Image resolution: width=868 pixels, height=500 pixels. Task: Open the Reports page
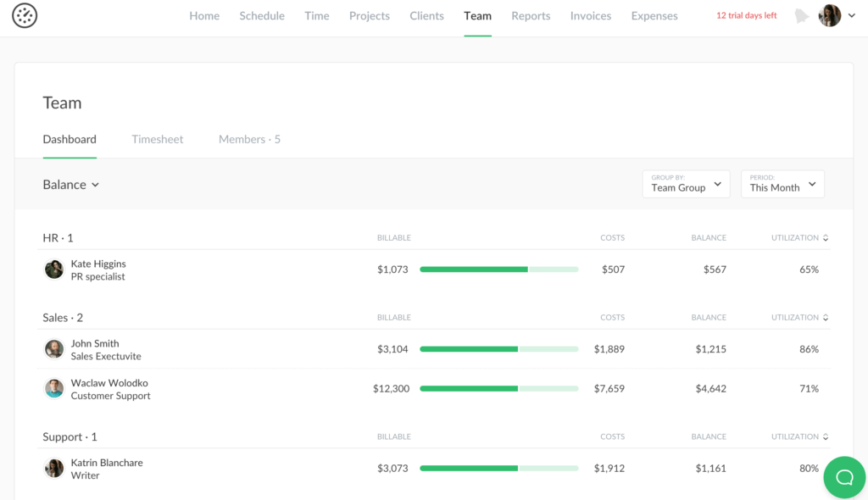point(531,15)
